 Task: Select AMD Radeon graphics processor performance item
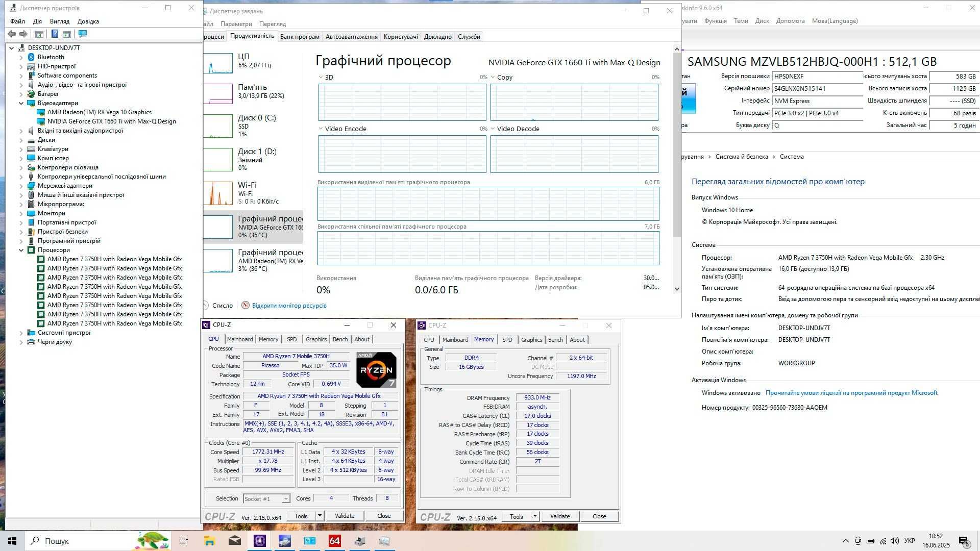point(254,260)
